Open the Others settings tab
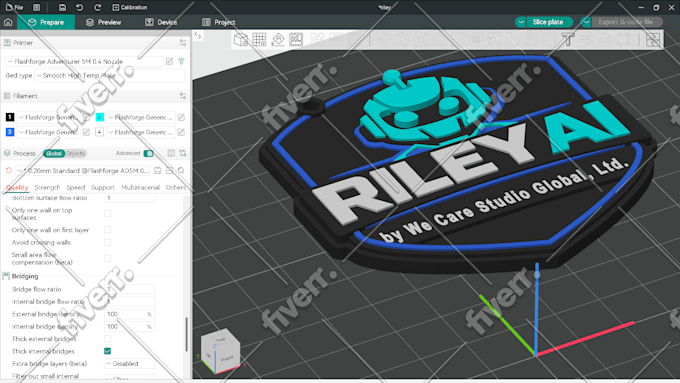Viewport: 680px width, 383px height. pyautogui.click(x=175, y=187)
